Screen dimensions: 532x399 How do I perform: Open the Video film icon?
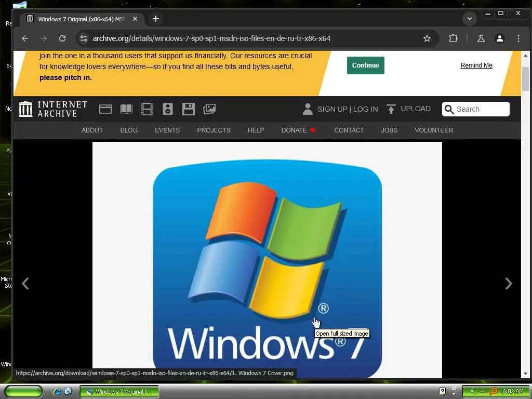(147, 109)
